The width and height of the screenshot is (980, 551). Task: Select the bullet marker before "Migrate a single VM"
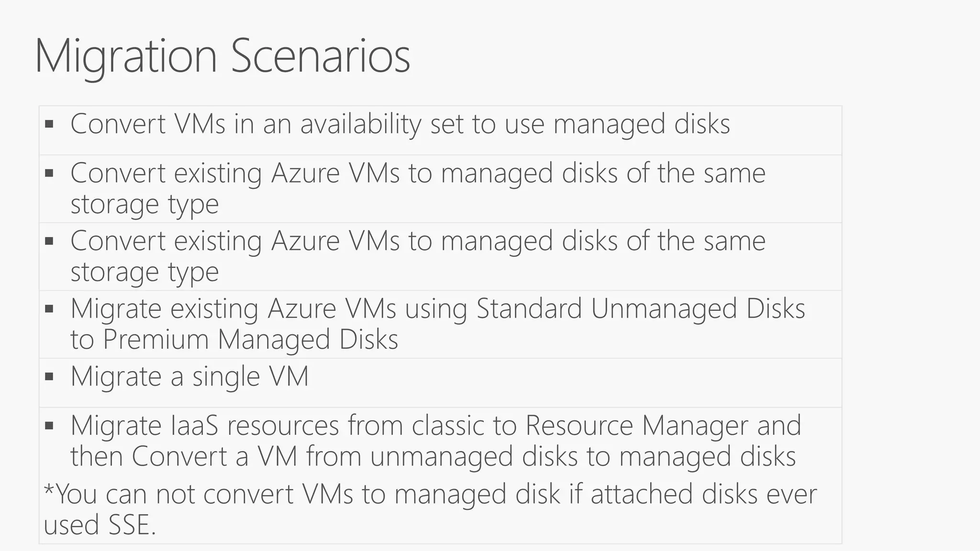point(49,377)
